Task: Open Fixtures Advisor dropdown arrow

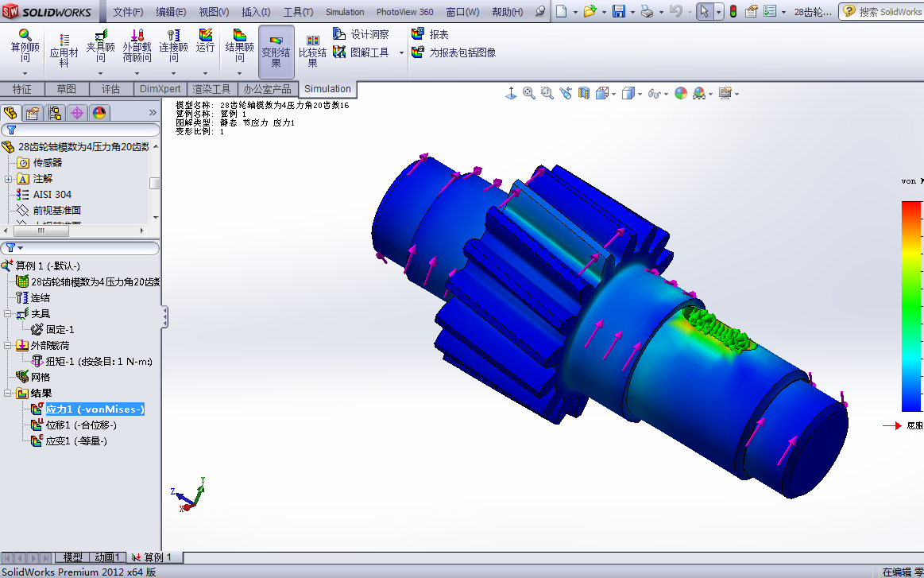Action: pos(100,74)
